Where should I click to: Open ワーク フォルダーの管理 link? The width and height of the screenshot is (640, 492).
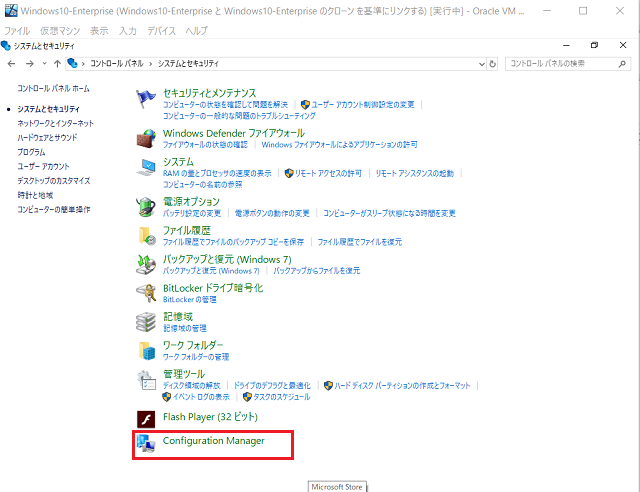click(196, 357)
